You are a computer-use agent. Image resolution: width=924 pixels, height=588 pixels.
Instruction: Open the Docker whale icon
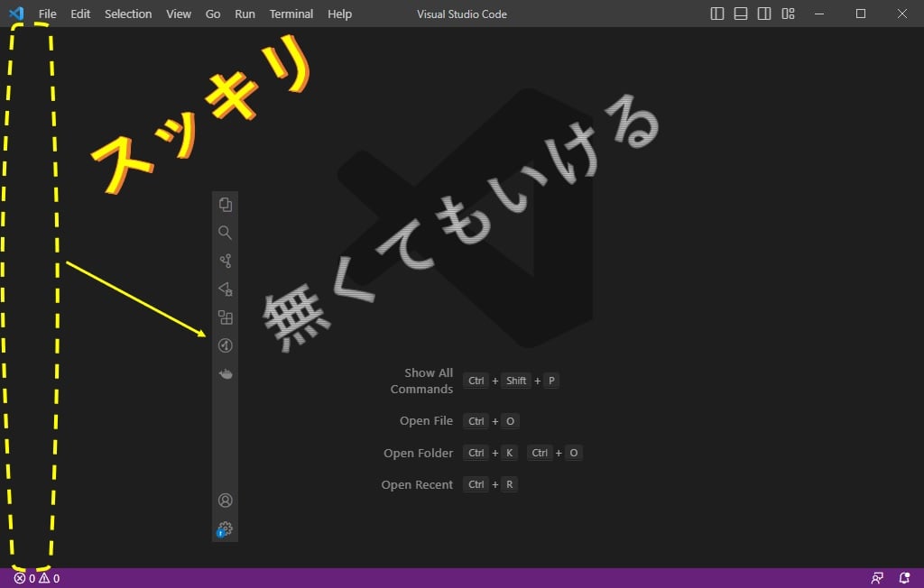(x=225, y=373)
